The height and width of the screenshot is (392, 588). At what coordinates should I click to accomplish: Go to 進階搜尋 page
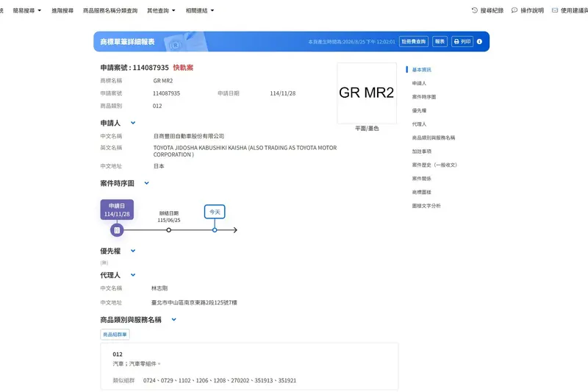62,10
